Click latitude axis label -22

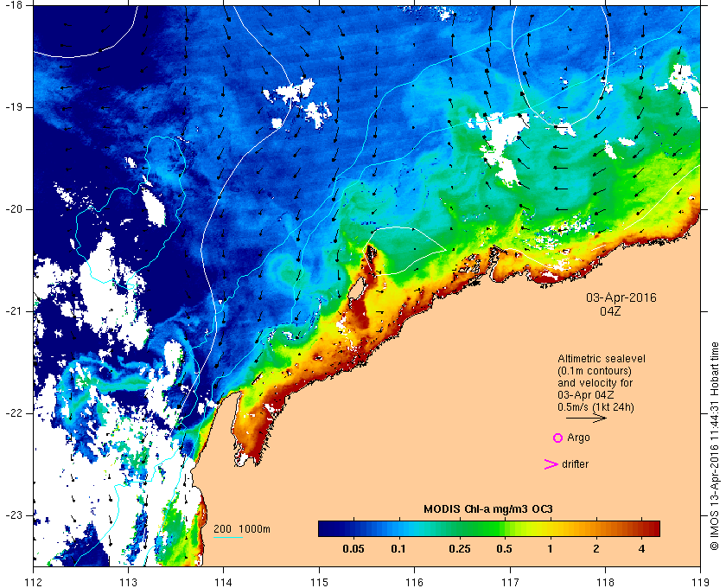pos(12,412)
